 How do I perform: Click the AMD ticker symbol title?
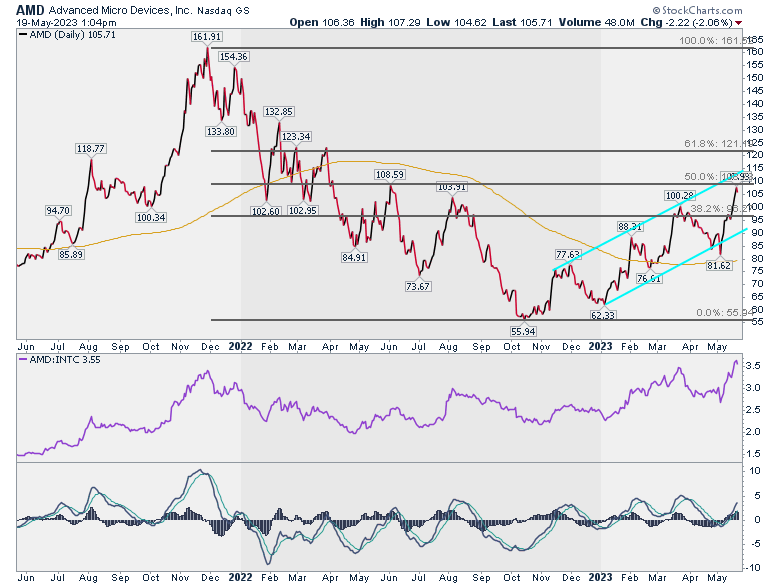tap(30, 10)
